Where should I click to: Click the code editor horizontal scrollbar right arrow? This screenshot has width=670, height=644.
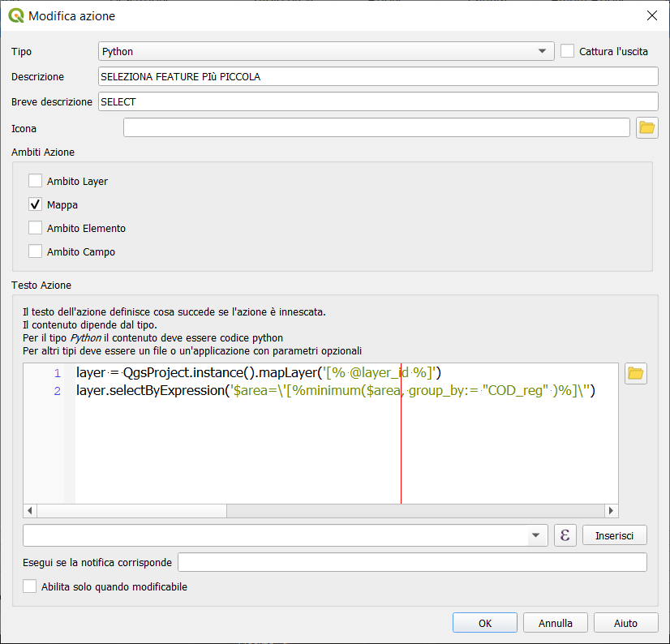point(612,511)
